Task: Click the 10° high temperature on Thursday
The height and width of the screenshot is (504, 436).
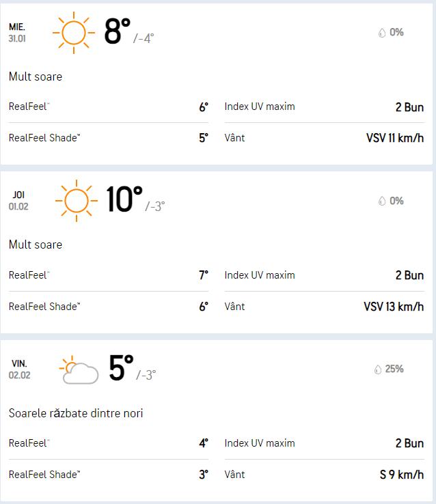Action: coord(124,199)
